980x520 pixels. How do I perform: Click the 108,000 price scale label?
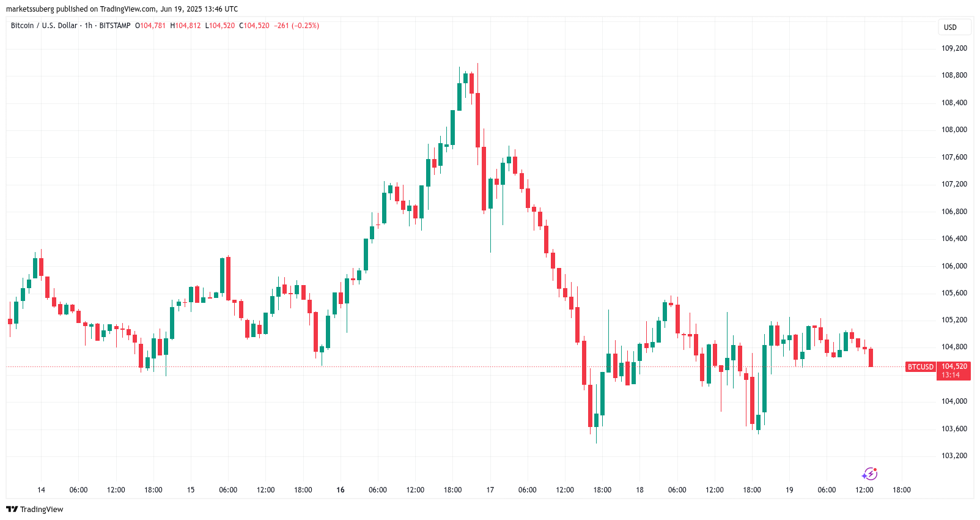954,130
